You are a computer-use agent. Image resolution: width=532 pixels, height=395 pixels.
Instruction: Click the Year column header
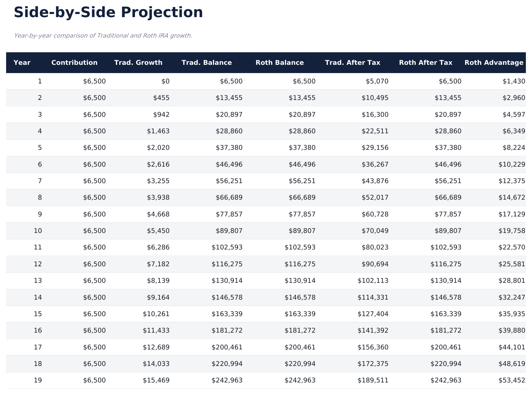[x=22, y=63]
